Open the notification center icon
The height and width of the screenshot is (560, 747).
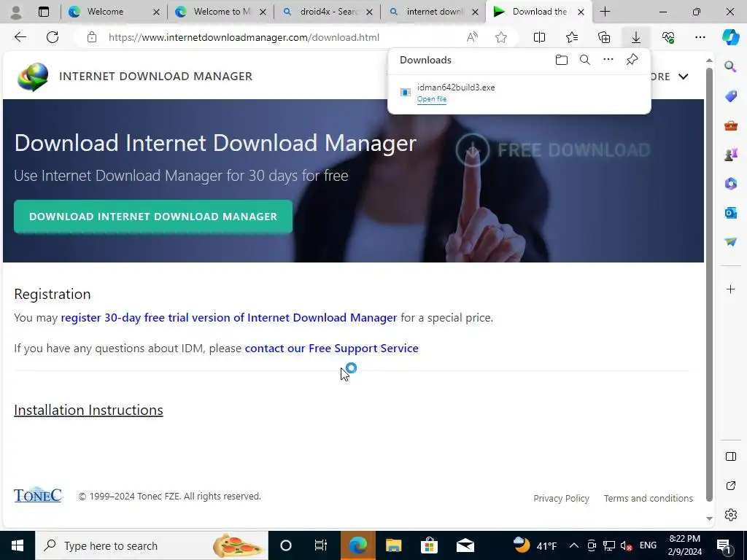pyautogui.click(x=724, y=545)
